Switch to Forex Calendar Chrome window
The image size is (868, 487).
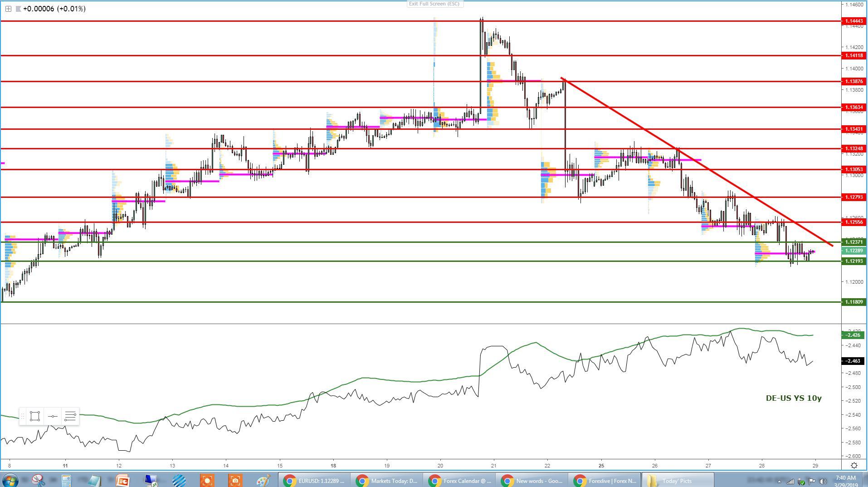[x=459, y=481]
